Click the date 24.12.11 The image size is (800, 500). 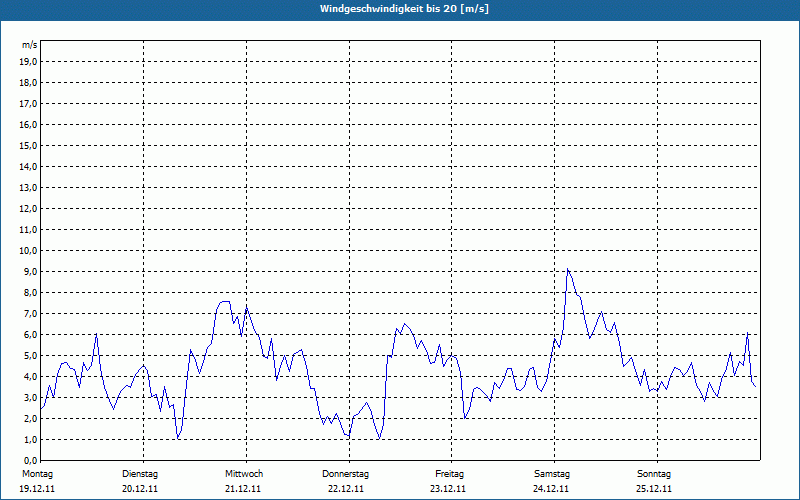pos(551,489)
